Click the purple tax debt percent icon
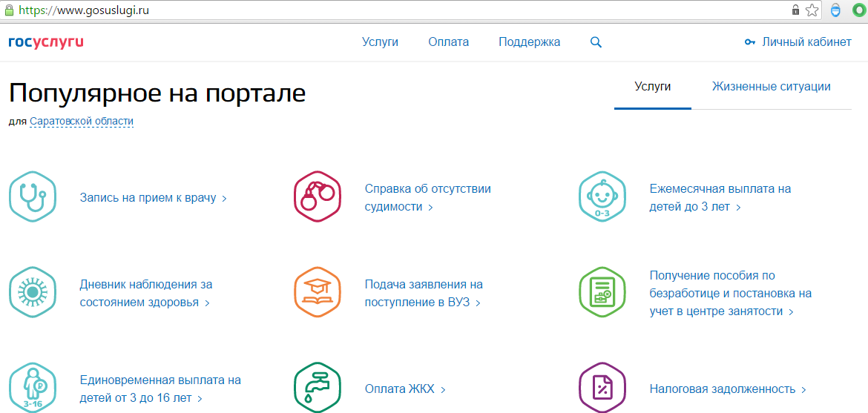The image size is (868, 413). 602,388
